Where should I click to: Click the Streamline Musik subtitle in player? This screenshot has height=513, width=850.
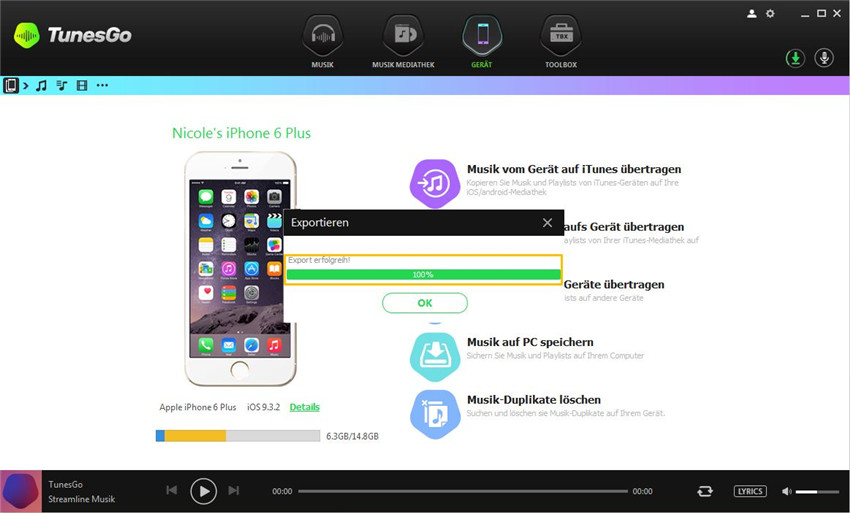pos(82,499)
